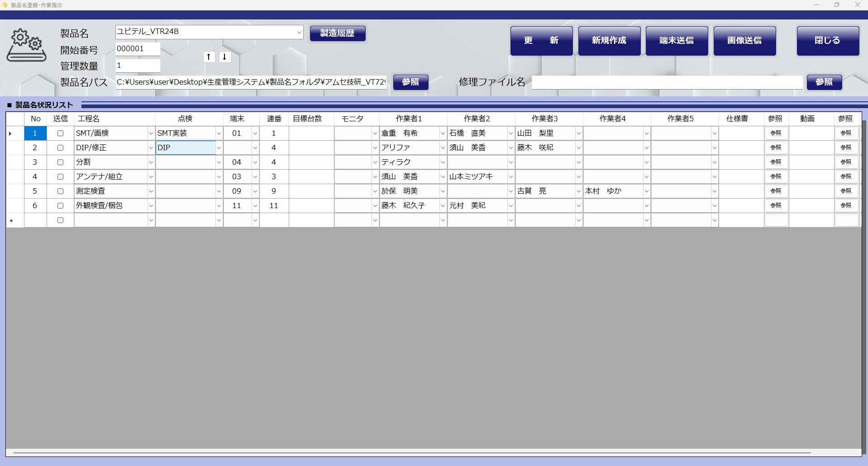
Task: Click the 更新 button
Action: coord(541,41)
